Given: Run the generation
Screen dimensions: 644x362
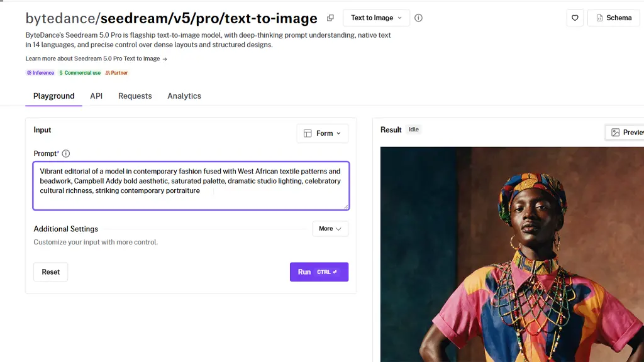Looking at the screenshot, I should coord(319,271).
